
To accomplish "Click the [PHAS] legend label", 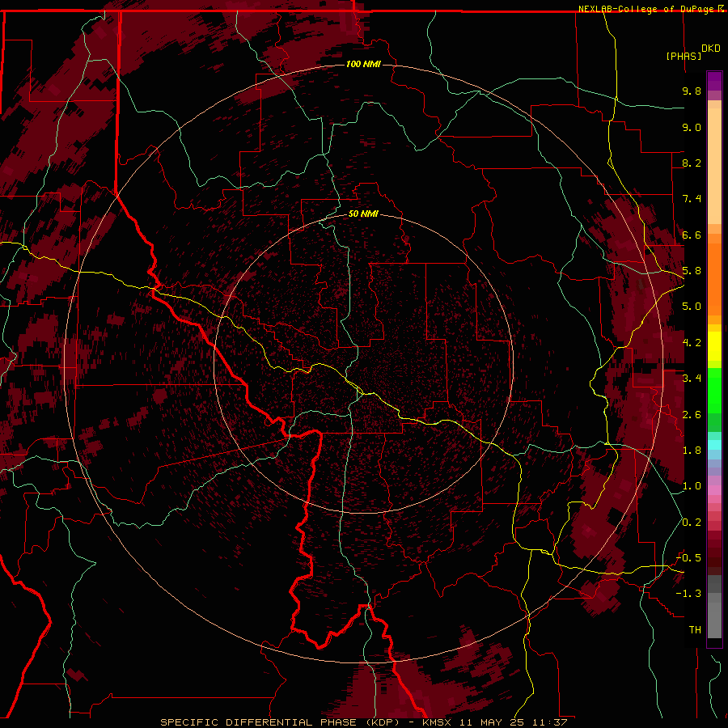I will point(684,56).
